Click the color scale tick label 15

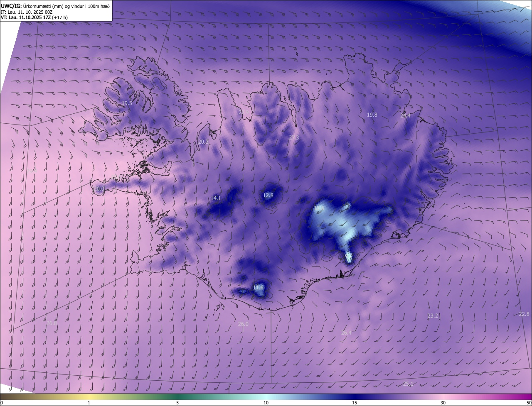click(x=355, y=403)
